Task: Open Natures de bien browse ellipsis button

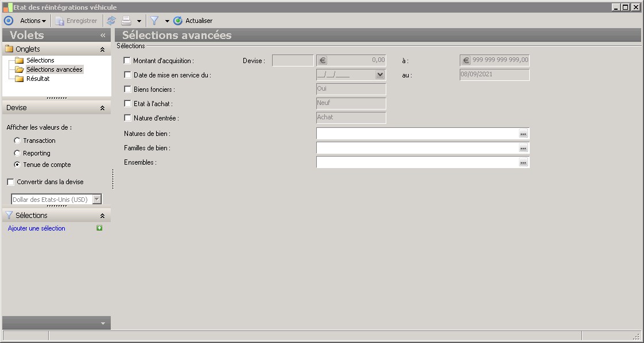Action: tap(523, 134)
